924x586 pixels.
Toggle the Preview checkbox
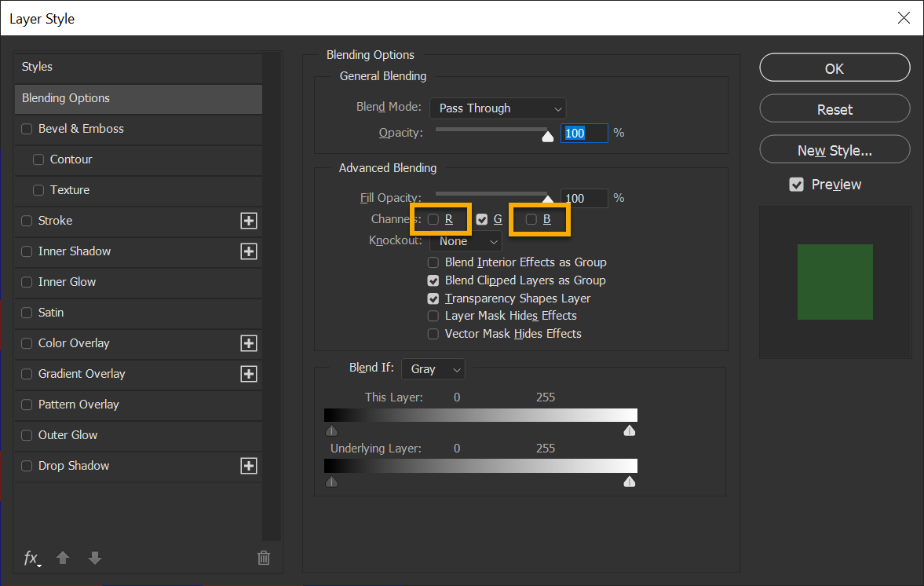tap(797, 185)
